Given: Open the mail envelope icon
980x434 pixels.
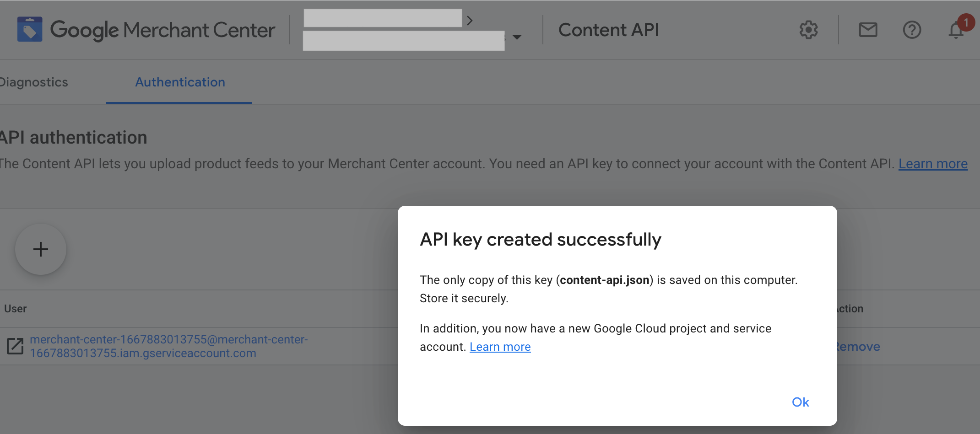Looking at the screenshot, I should tap(868, 30).
